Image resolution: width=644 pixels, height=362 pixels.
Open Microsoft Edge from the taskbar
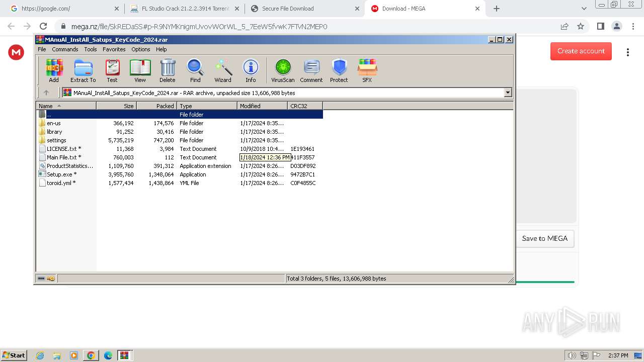108,355
